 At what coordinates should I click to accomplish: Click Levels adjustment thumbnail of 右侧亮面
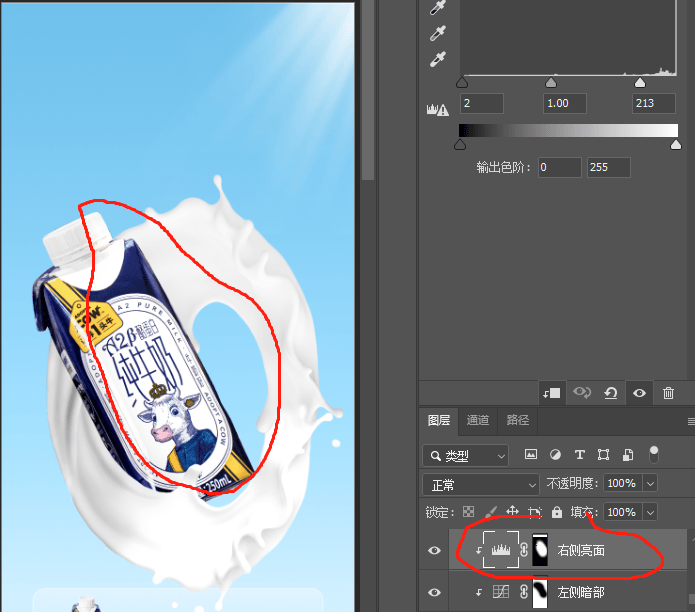tap(501, 550)
